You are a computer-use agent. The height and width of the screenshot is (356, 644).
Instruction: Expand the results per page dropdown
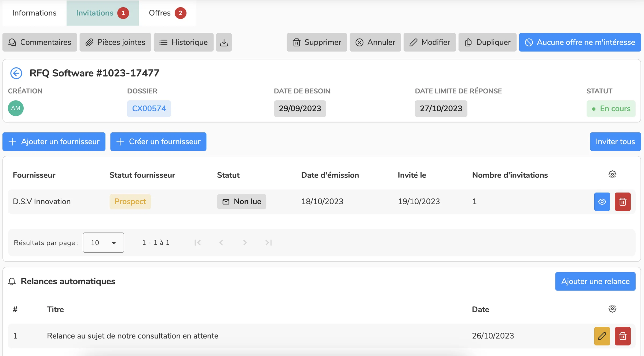coord(103,242)
